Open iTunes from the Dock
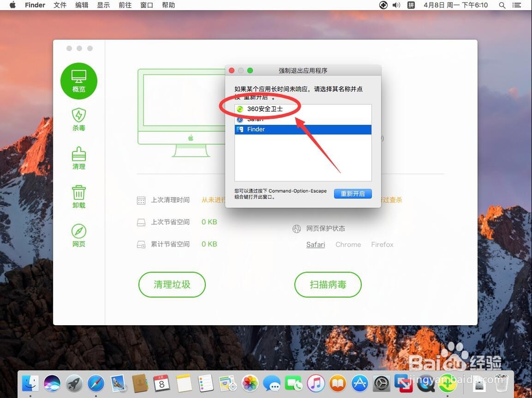 click(x=316, y=384)
